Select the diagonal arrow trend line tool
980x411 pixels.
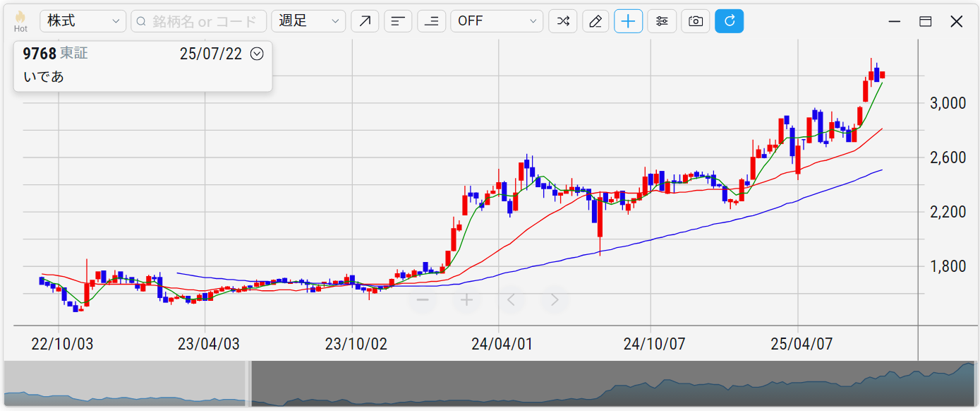point(365,21)
